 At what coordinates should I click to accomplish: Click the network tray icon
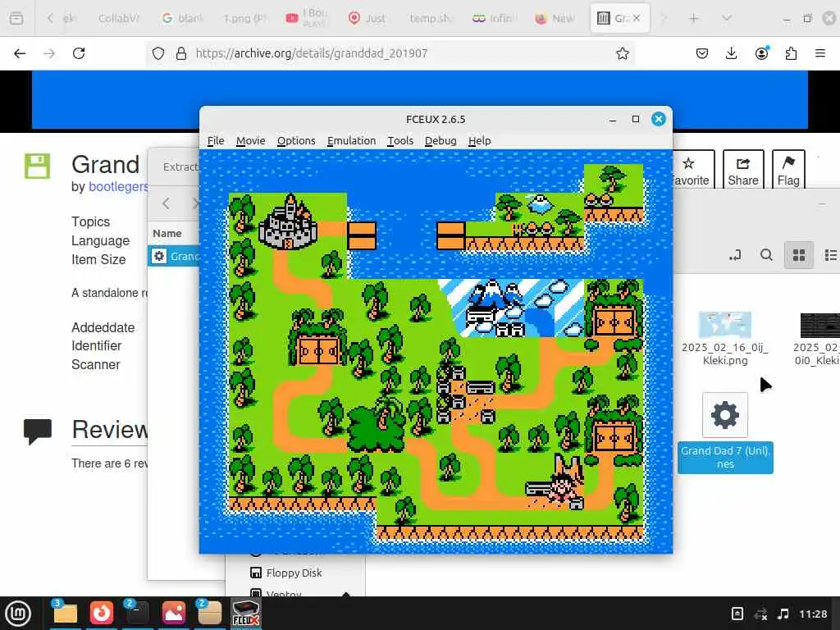760,614
